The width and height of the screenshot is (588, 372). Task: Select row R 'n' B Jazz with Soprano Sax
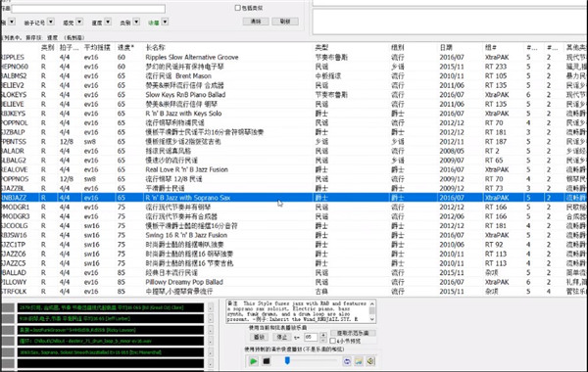coord(294,198)
